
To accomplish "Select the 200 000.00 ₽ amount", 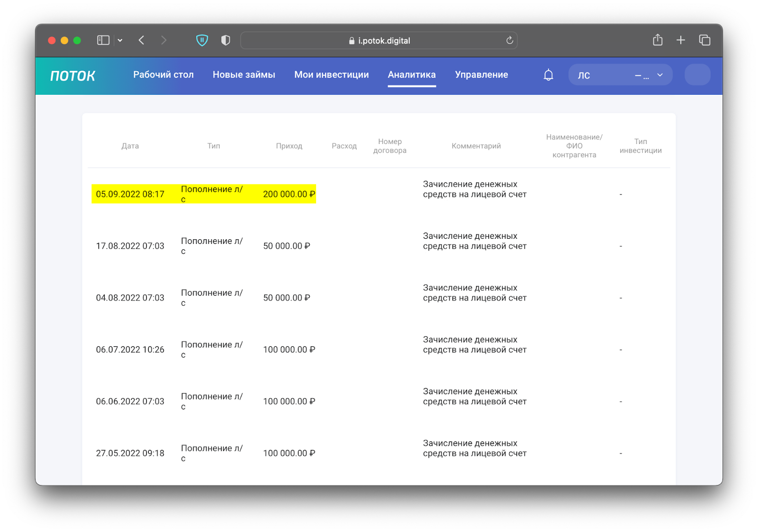I will pyautogui.click(x=289, y=194).
